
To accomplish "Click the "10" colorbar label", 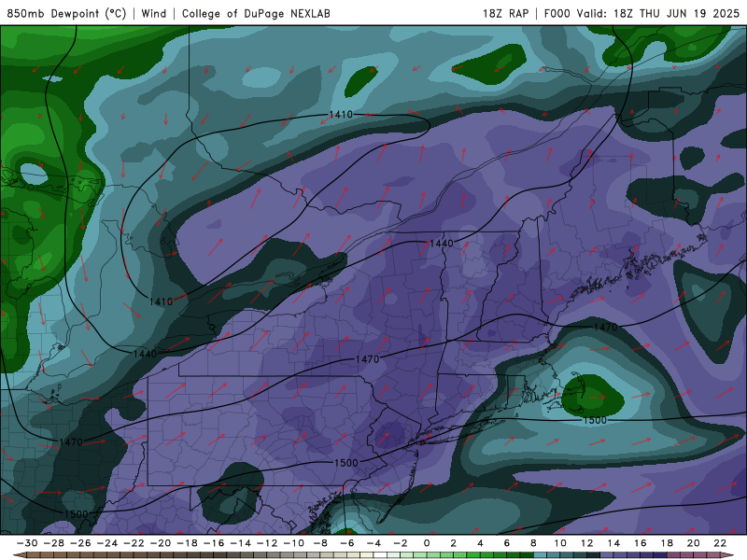I will (x=560, y=543).
